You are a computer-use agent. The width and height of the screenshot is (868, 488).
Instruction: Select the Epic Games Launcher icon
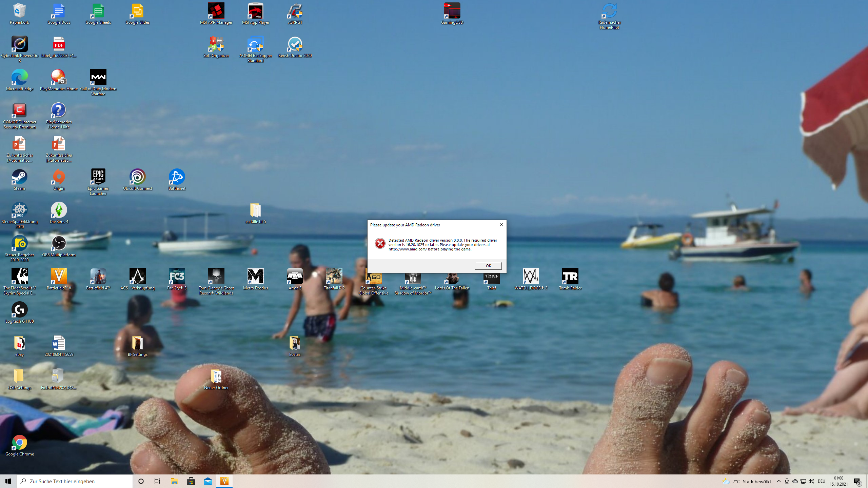tap(98, 177)
